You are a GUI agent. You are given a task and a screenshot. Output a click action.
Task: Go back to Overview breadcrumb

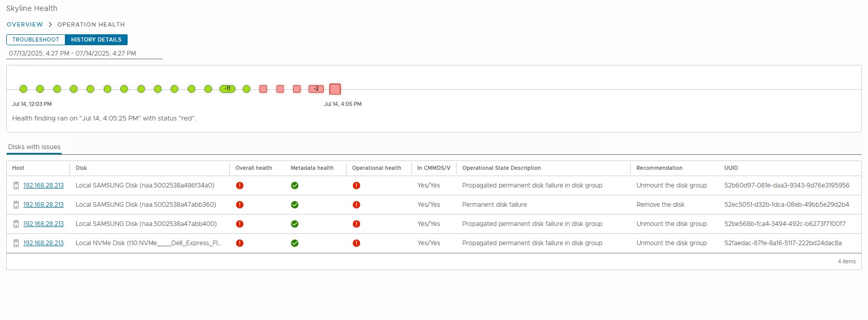click(25, 24)
